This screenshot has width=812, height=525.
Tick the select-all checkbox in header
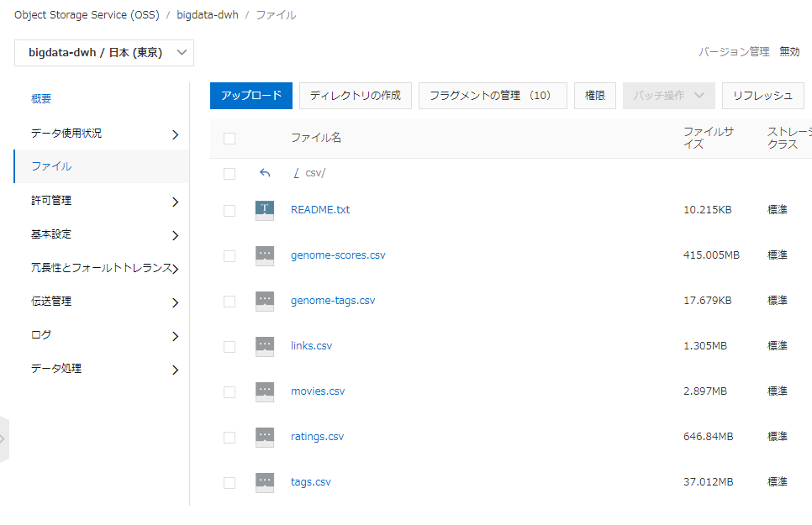point(229,139)
